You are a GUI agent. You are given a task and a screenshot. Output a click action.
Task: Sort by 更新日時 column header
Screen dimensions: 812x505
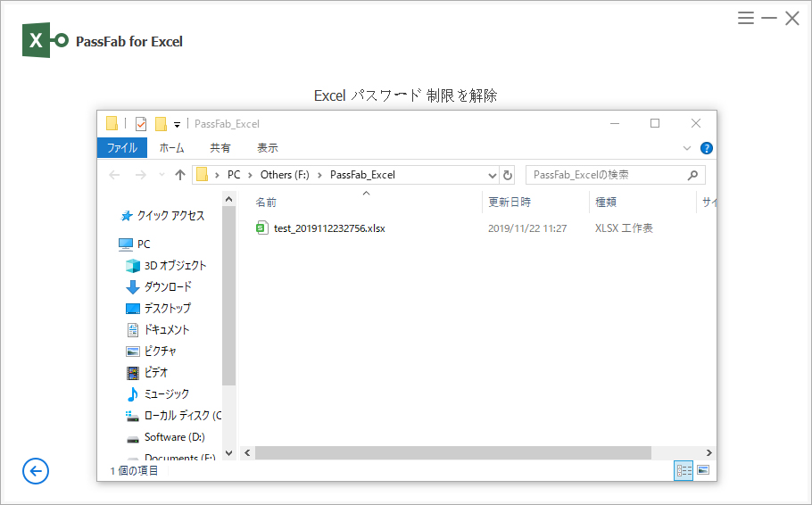coord(510,203)
